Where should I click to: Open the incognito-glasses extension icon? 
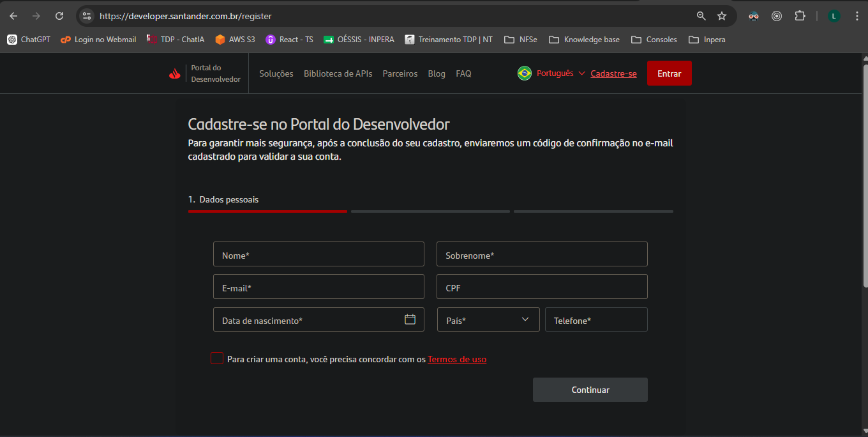754,16
